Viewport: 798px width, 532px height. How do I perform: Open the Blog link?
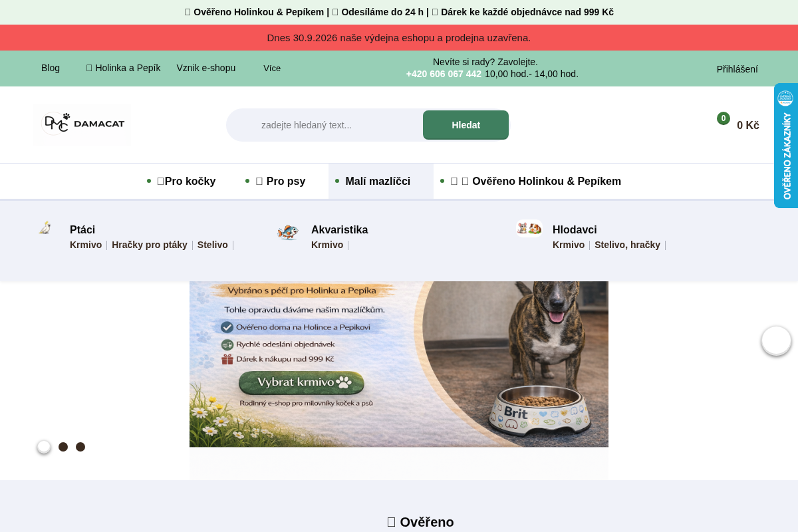(x=51, y=68)
